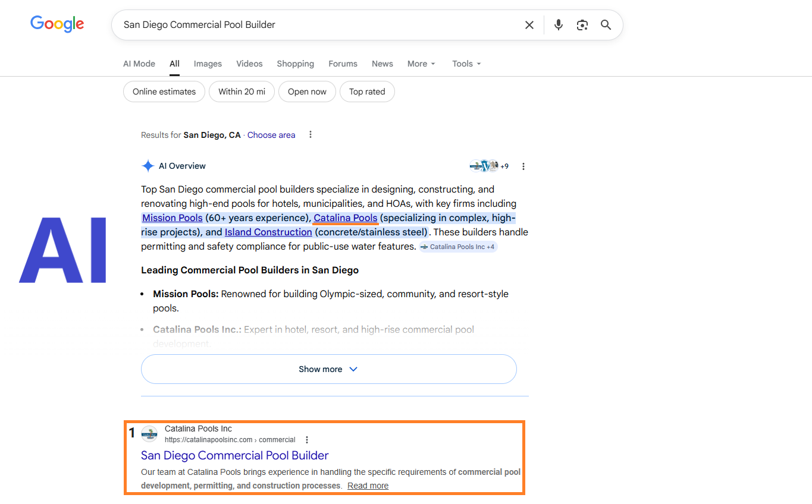Click Catalina Pools Inc site favicon

point(149,434)
